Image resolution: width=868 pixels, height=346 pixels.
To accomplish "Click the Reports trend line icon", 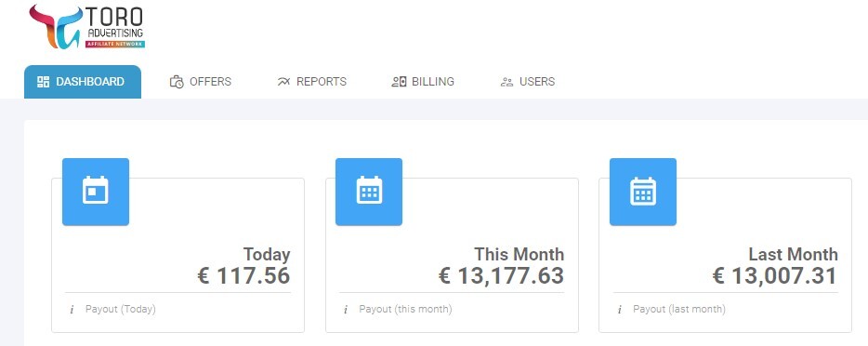I will pyautogui.click(x=283, y=82).
